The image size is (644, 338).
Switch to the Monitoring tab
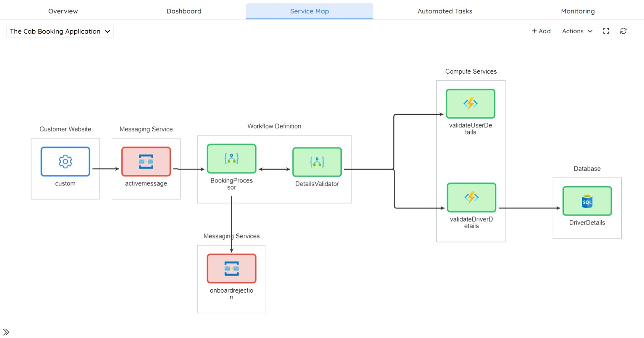[x=578, y=11]
